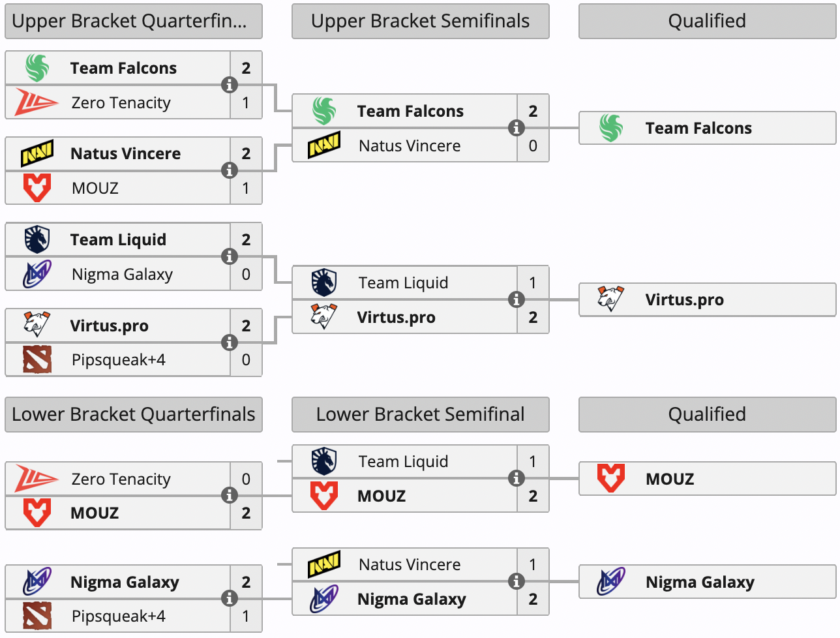Select the Lower Bracket Semifinal header

coord(420,414)
